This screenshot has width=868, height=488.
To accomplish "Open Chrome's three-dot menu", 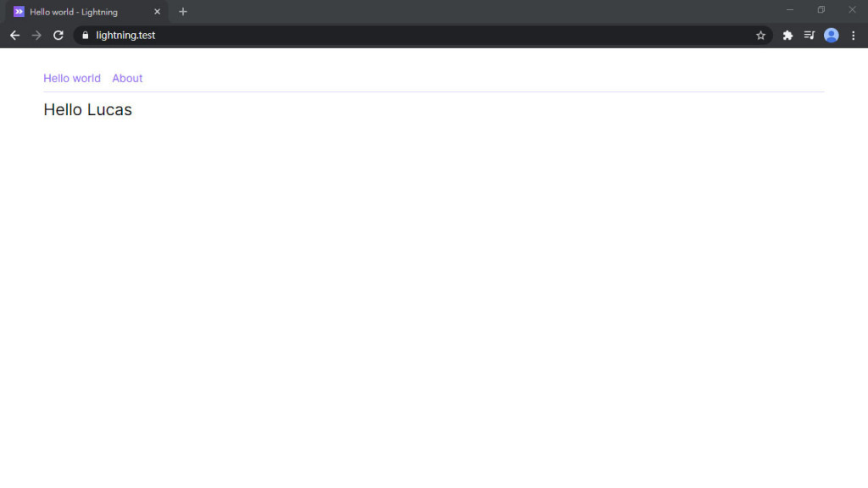I will pyautogui.click(x=853, y=36).
